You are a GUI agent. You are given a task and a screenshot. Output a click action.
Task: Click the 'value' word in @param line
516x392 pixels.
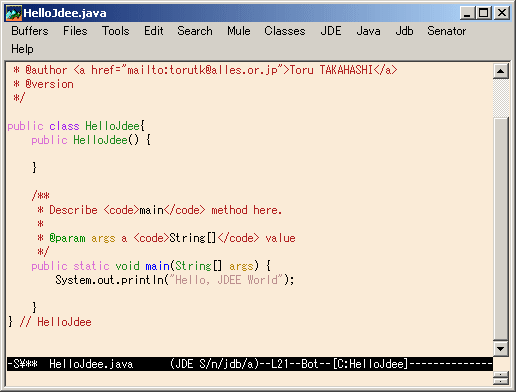coord(280,238)
